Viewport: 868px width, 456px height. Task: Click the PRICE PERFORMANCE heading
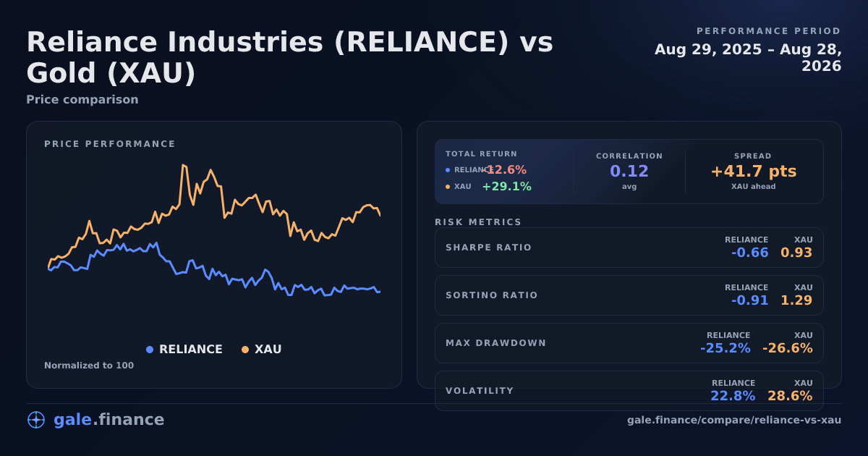tap(110, 144)
